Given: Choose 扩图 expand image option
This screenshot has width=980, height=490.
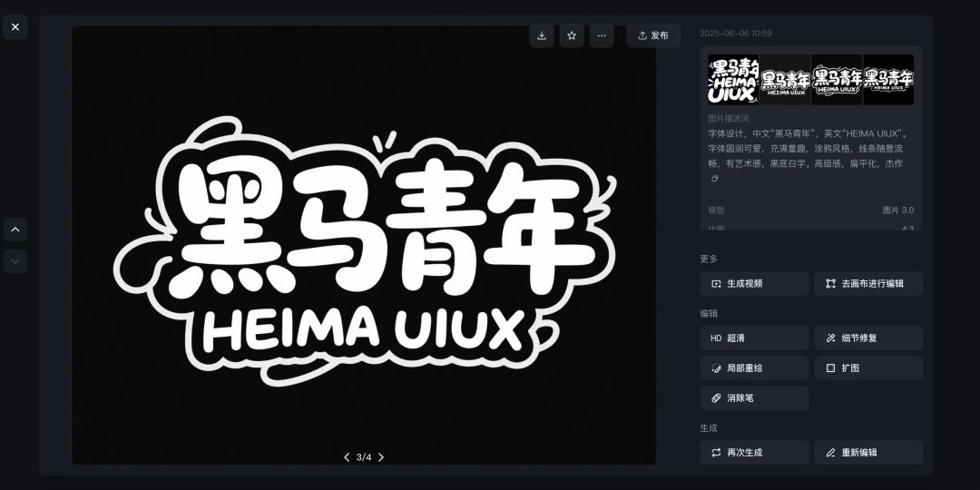Looking at the screenshot, I should (868, 368).
